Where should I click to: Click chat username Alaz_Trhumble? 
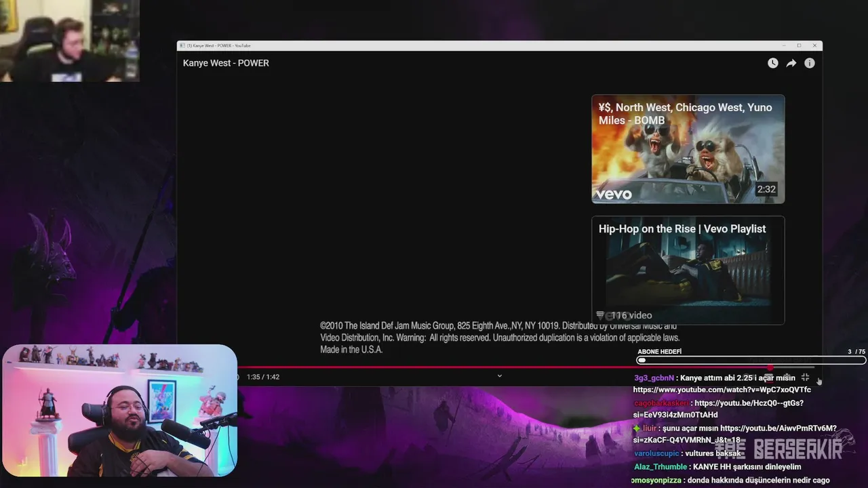(660, 467)
